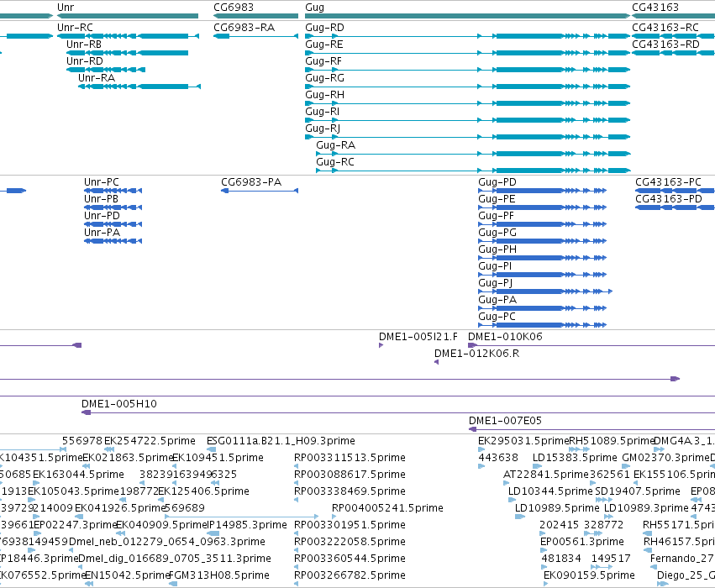Open EST label LD15383.5prime
The height and width of the screenshot is (588, 715).
pyautogui.click(x=575, y=458)
